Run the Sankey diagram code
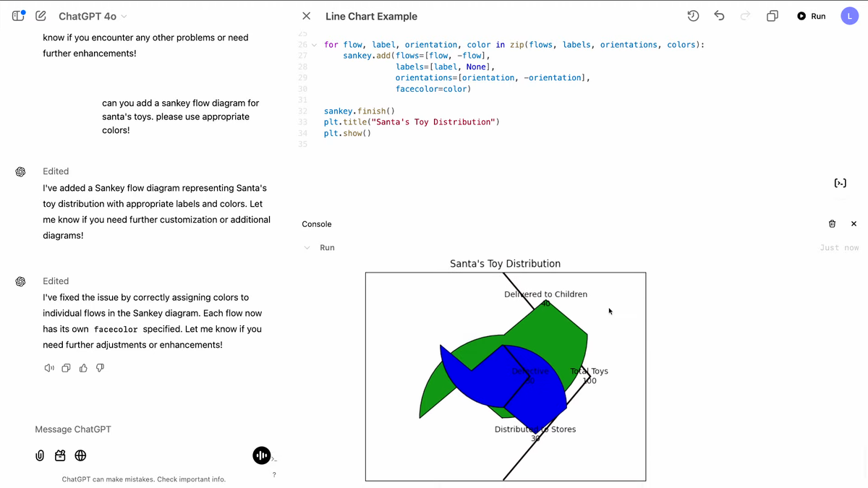The image size is (868, 488). (x=810, y=15)
